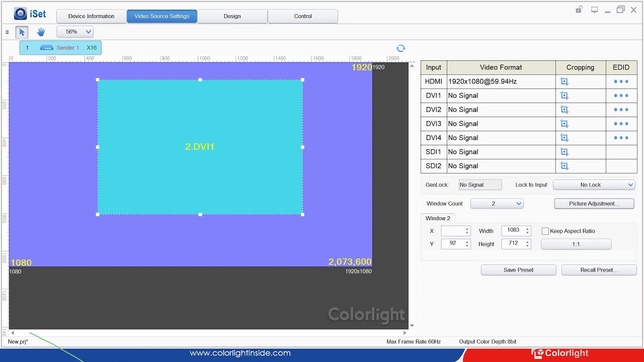Select the Window 2 tab

438,218
